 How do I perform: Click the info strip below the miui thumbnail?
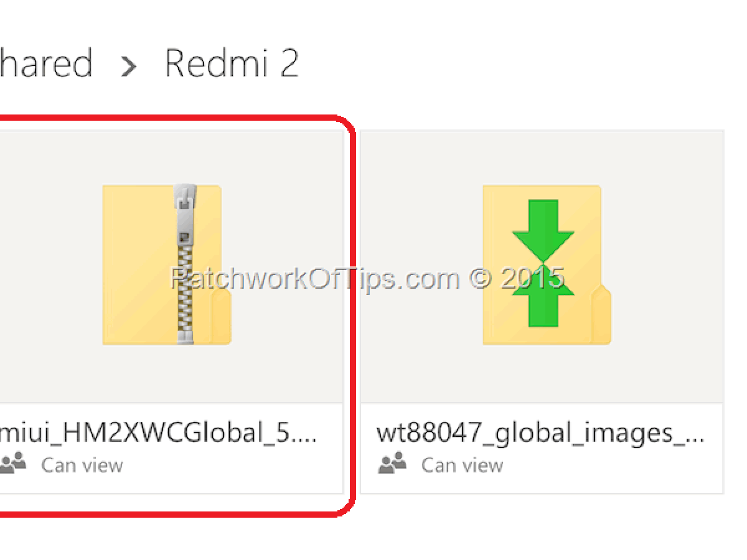171,448
